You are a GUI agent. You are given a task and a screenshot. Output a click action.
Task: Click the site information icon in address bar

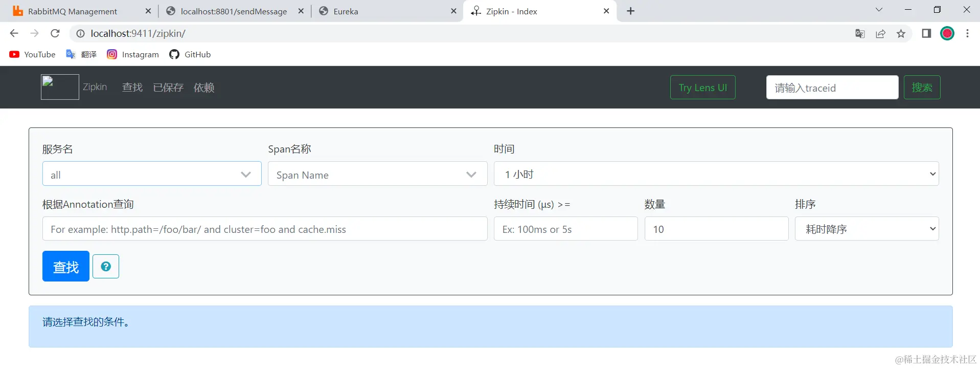(x=80, y=33)
